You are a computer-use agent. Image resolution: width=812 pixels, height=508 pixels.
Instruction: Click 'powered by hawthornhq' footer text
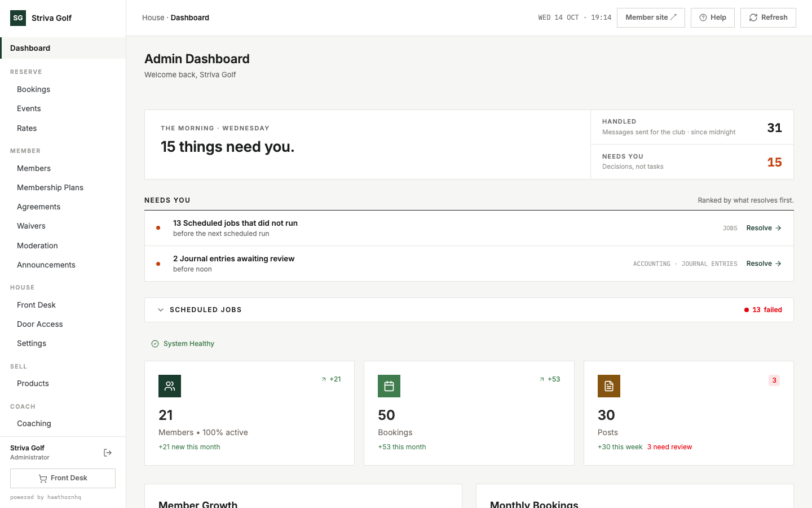[46, 497]
